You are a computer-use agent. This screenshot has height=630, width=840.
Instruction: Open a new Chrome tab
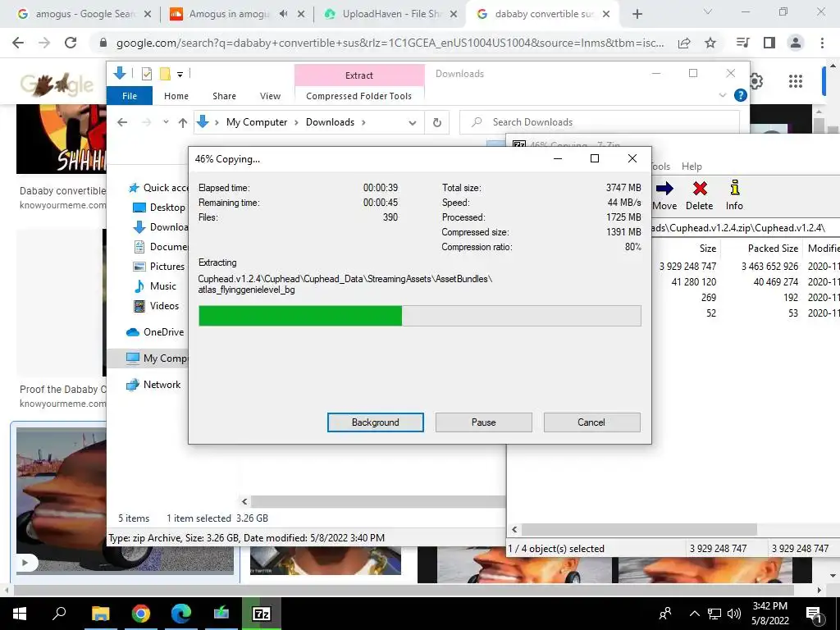point(637,14)
